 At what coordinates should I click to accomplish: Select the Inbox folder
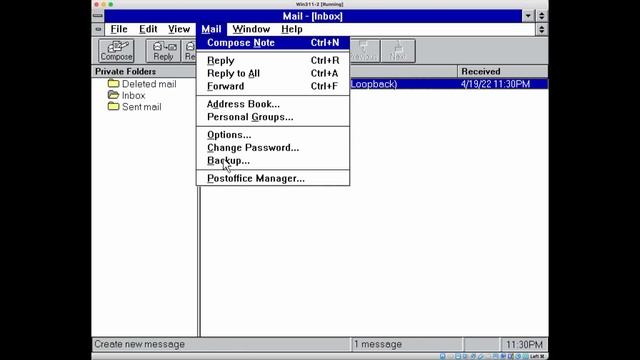[127, 96]
